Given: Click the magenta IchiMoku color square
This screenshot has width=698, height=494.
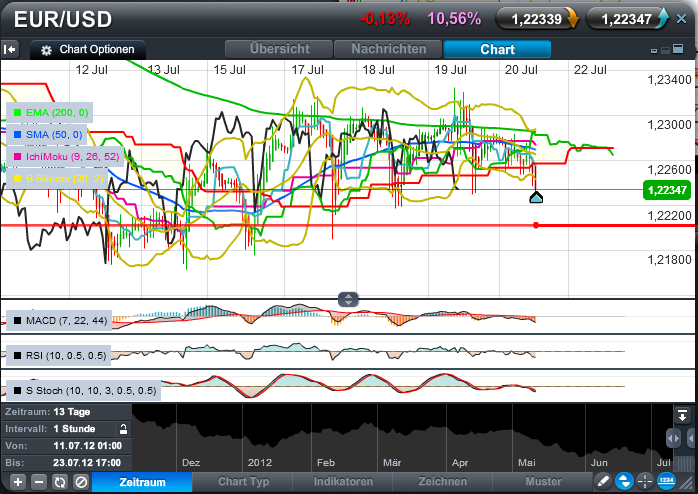Looking at the screenshot, I should (17, 157).
